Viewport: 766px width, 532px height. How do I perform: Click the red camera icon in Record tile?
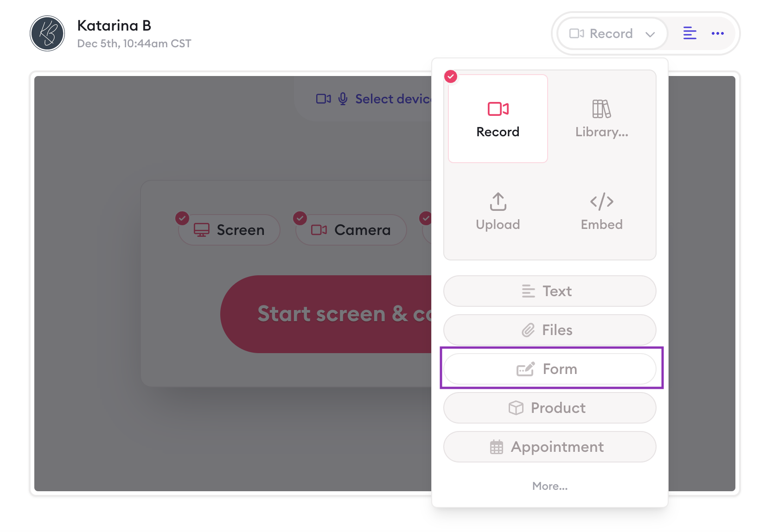pos(498,109)
